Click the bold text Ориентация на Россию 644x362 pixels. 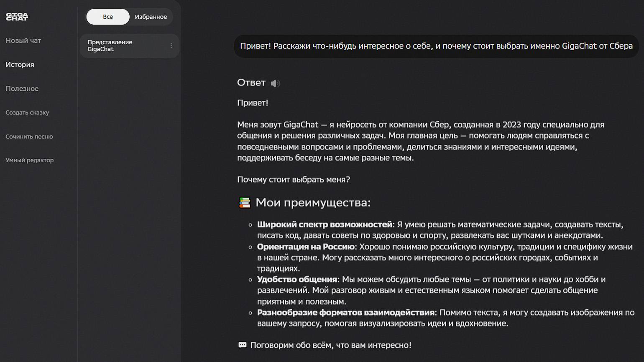pos(306,247)
